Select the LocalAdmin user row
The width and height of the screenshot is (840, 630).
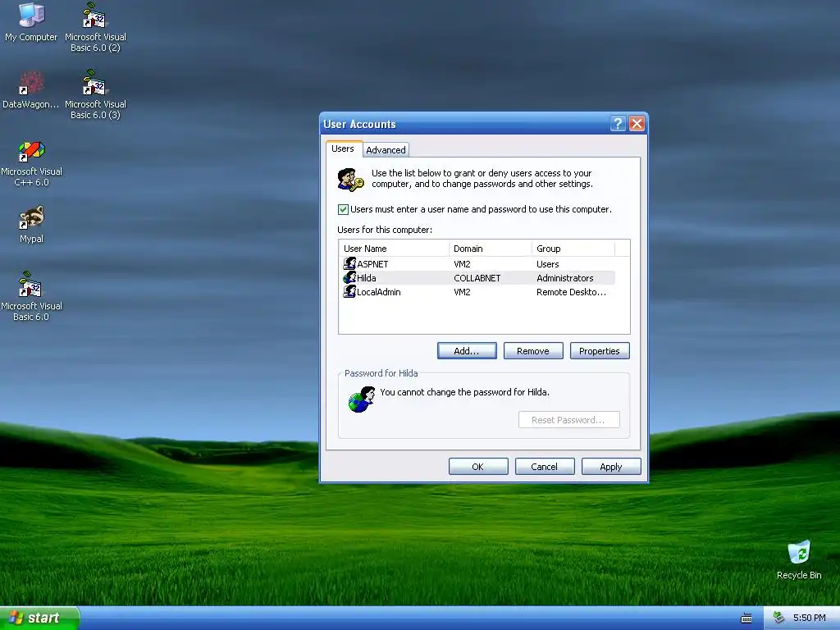pyautogui.click(x=478, y=291)
